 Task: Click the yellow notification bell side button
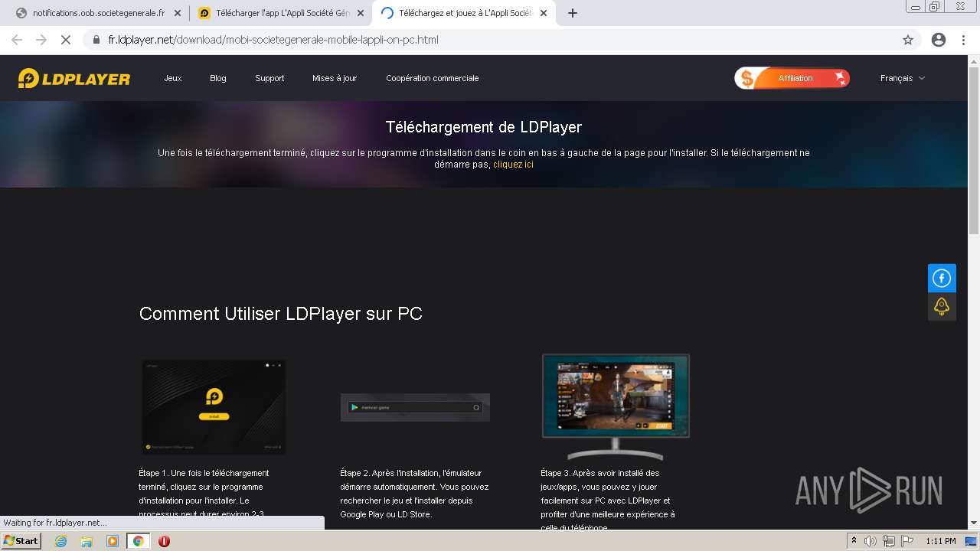click(942, 307)
